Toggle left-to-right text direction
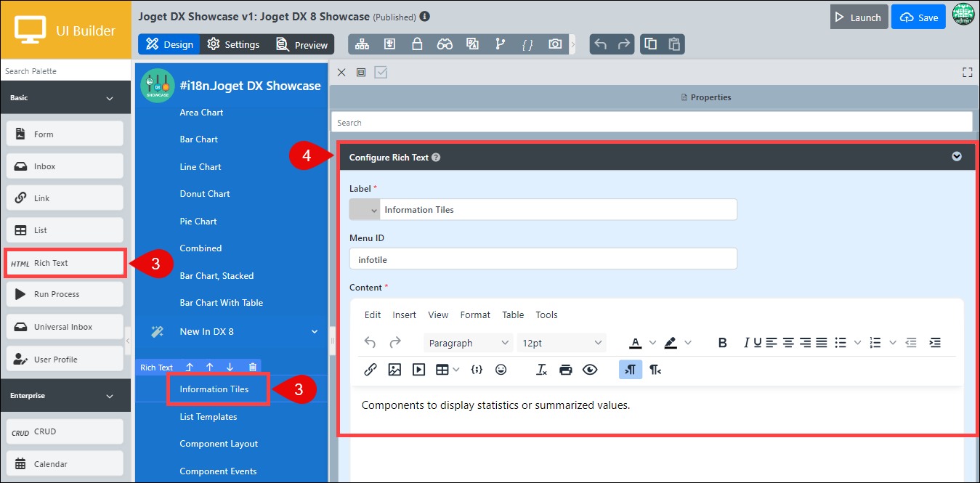Screen dimensions: 980x483 coord(631,370)
